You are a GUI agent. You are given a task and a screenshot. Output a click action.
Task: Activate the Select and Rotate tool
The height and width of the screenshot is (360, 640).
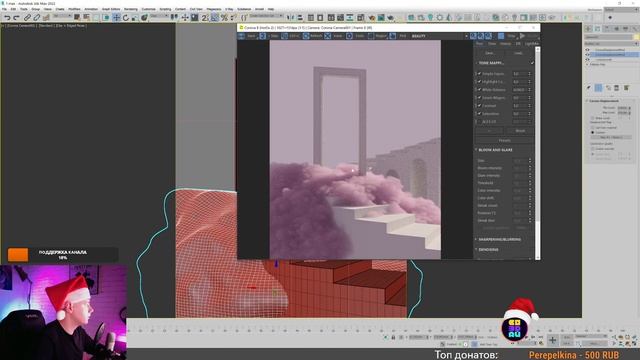[x=126, y=17]
